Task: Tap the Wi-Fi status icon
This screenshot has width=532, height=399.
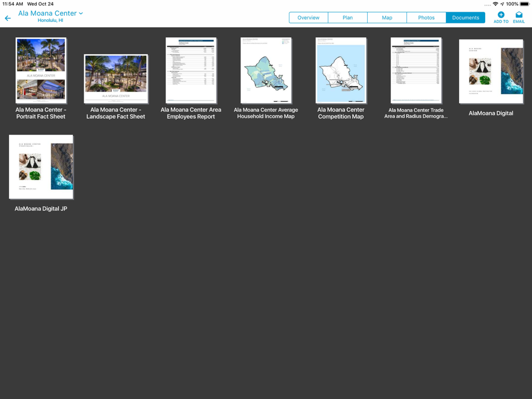Action: click(x=495, y=4)
